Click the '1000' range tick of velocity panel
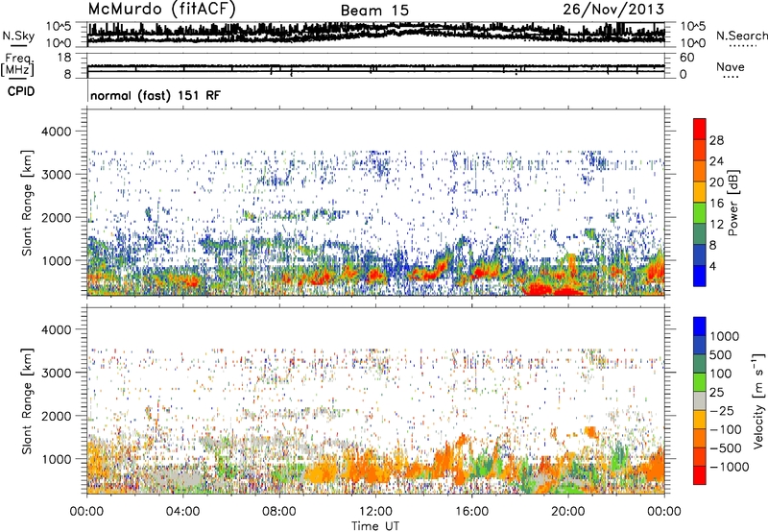 56,458
